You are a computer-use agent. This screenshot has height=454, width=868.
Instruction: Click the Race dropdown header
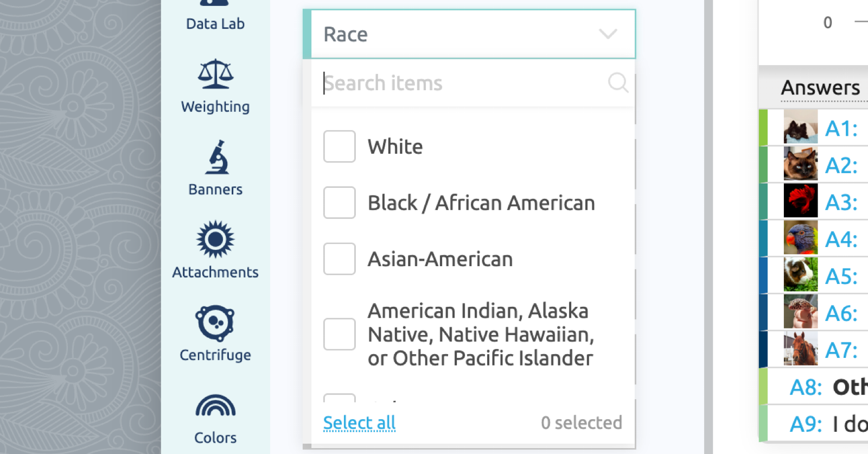469,34
